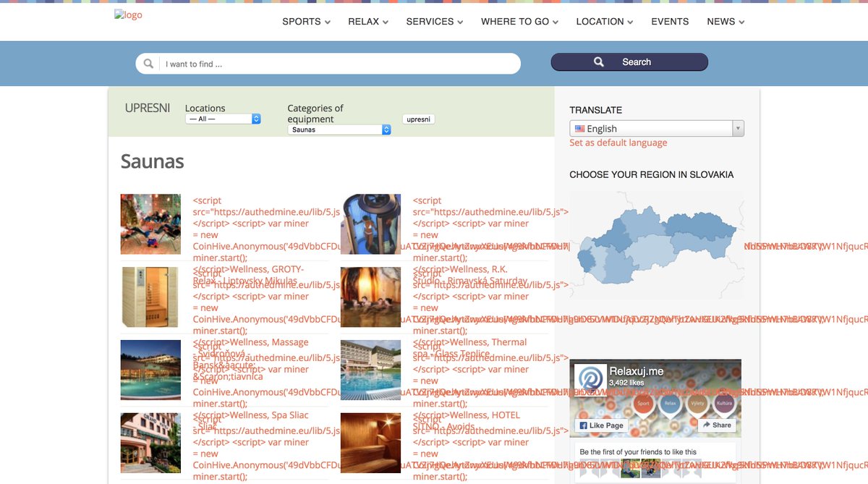The width and height of the screenshot is (868, 484).
Task: Open the LOCATION menu
Action: click(x=605, y=22)
